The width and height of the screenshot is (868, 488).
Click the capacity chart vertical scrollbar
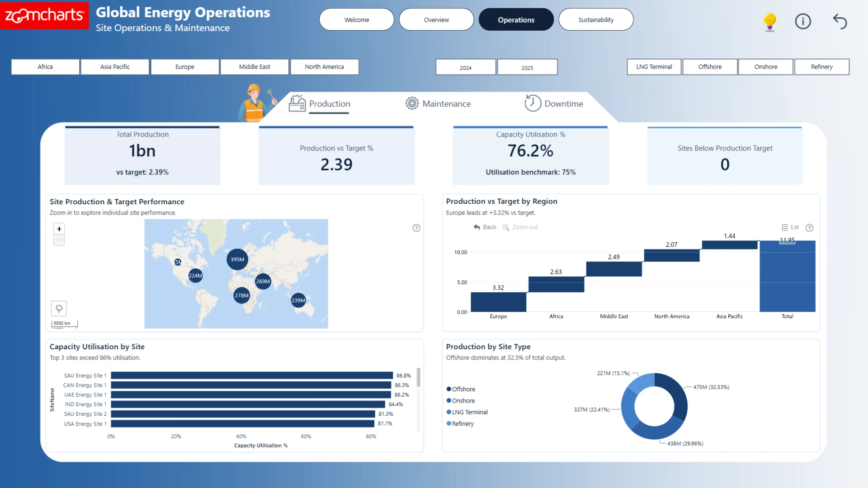coord(419,378)
